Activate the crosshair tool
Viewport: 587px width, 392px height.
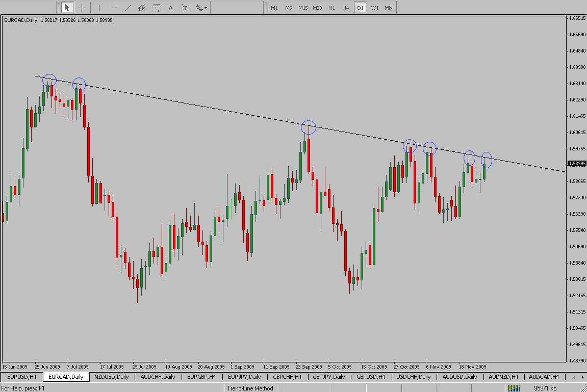tap(82, 8)
